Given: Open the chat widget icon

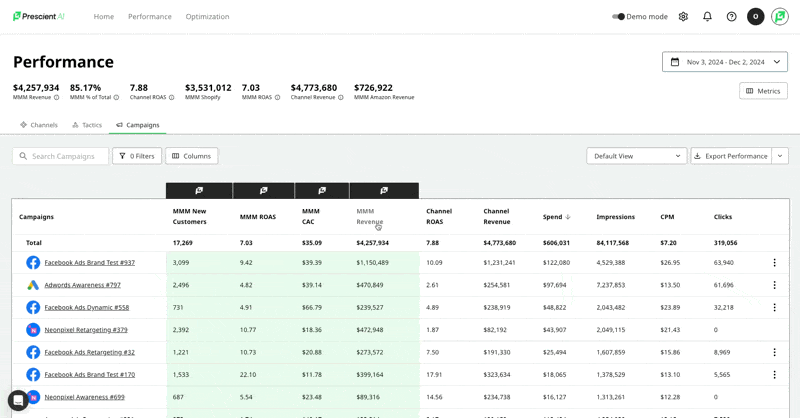Looking at the screenshot, I should click(x=18, y=400).
